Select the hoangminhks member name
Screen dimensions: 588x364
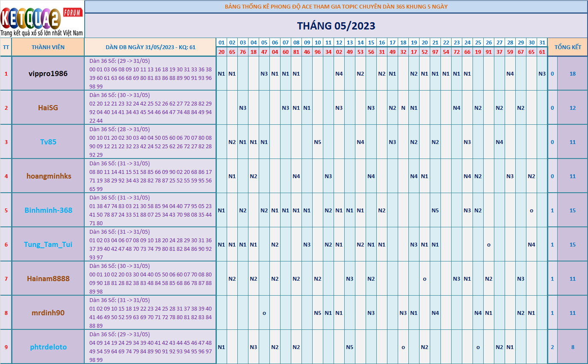pos(48,176)
